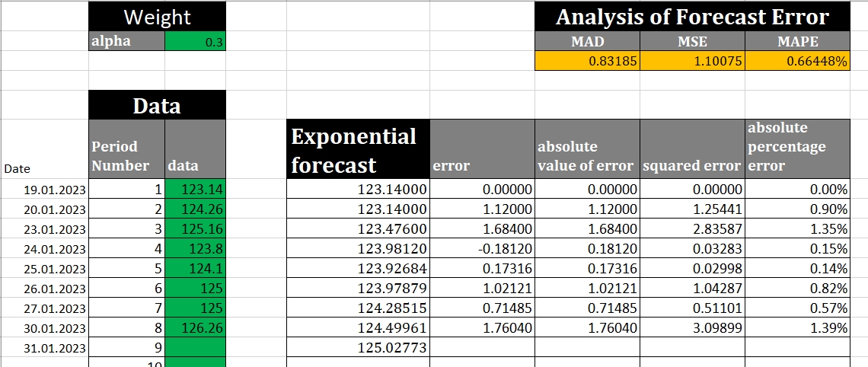
Task: Click the gray alpha label cell
Action: (x=126, y=43)
